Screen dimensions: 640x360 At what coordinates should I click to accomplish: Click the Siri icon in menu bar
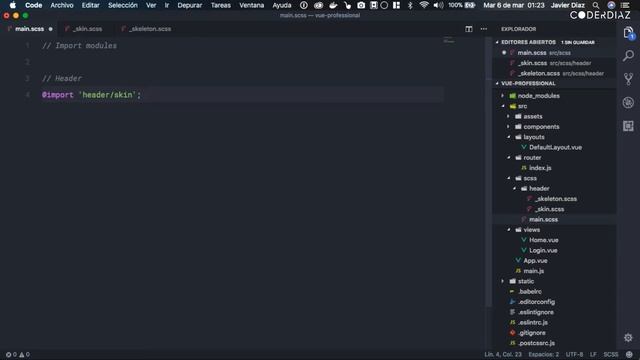[611, 5]
